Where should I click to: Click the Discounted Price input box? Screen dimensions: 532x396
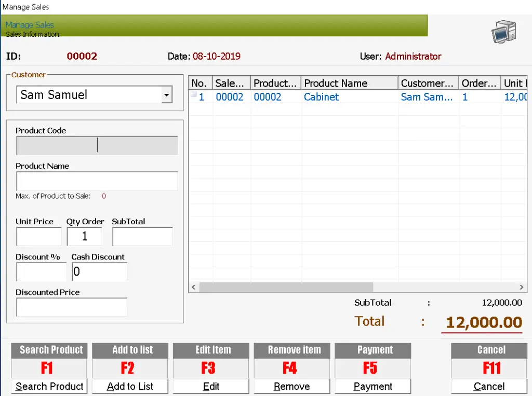point(72,307)
